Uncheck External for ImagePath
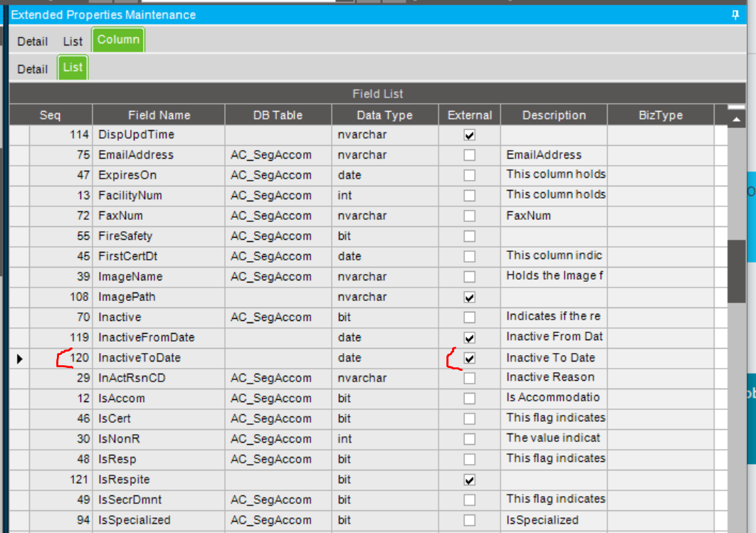 point(469,297)
